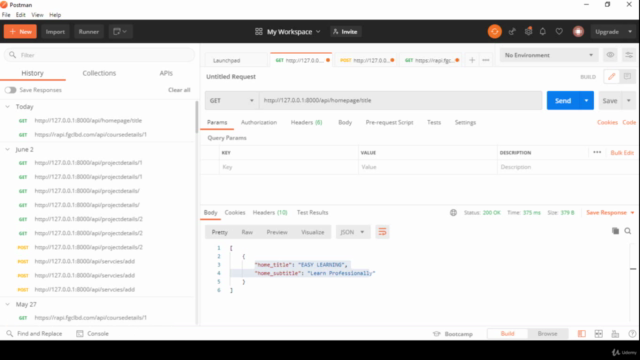The height and width of the screenshot is (360, 640).
Task: Click the request URL input field
Action: (x=400, y=100)
